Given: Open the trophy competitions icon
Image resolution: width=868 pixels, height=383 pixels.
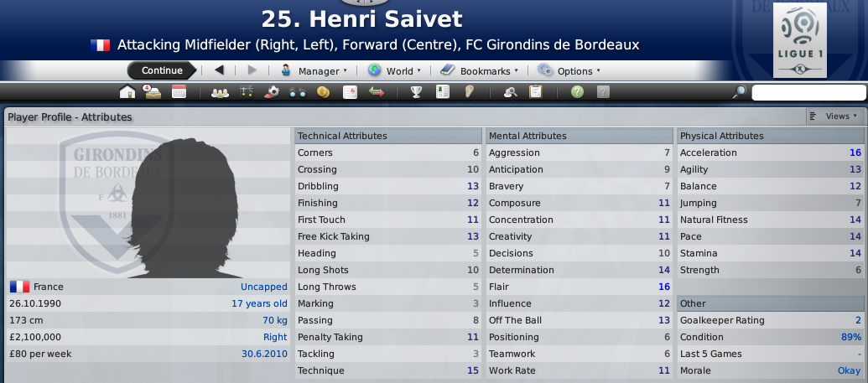Looking at the screenshot, I should point(415,92).
